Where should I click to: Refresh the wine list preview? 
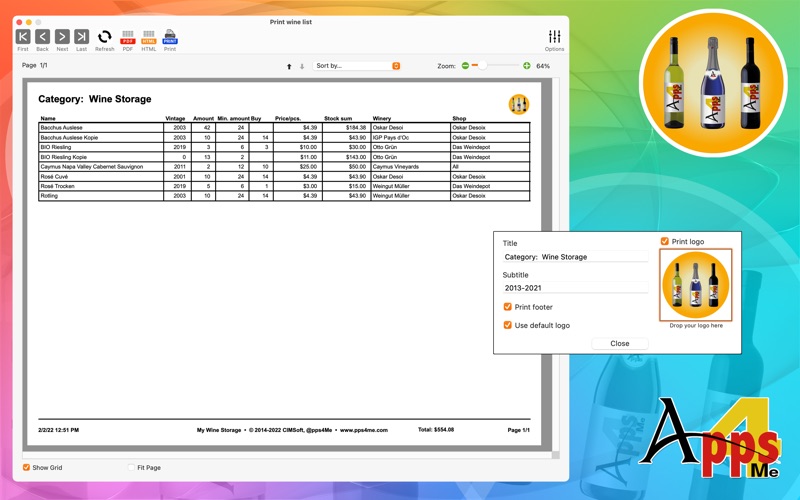pyautogui.click(x=105, y=37)
